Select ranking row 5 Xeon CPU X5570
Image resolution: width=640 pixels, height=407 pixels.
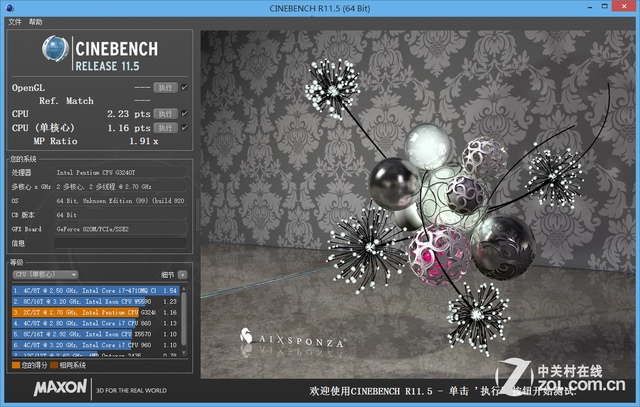tap(96, 334)
